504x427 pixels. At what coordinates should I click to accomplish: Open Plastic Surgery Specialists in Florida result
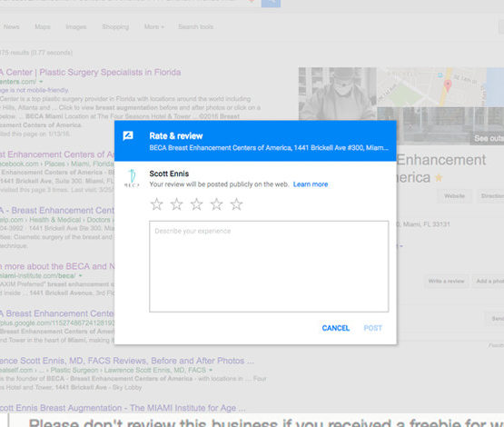(x=90, y=73)
